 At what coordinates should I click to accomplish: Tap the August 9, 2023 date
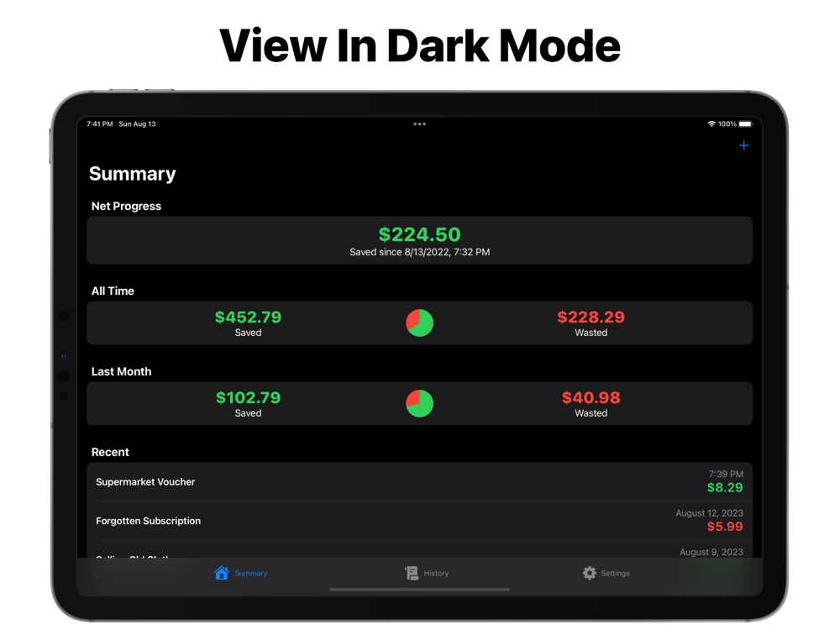click(x=711, y=553)
